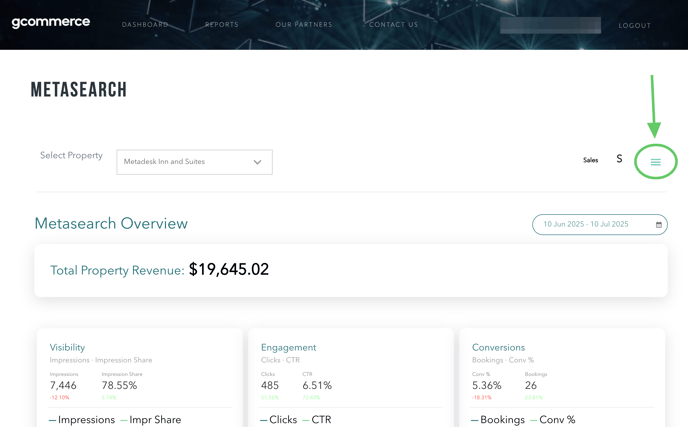
Task: Toggle the Impressions chart legend
Action: tap(85, 420)
